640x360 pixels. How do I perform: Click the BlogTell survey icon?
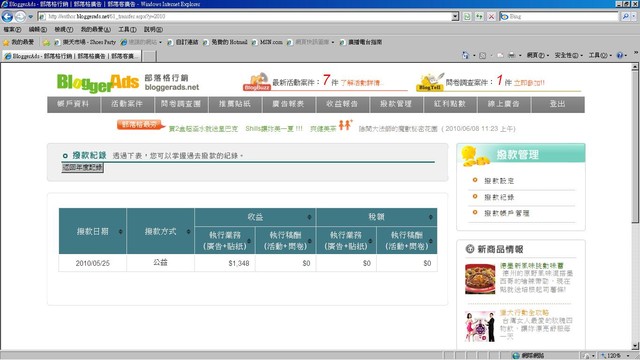[x=430, y=82]
